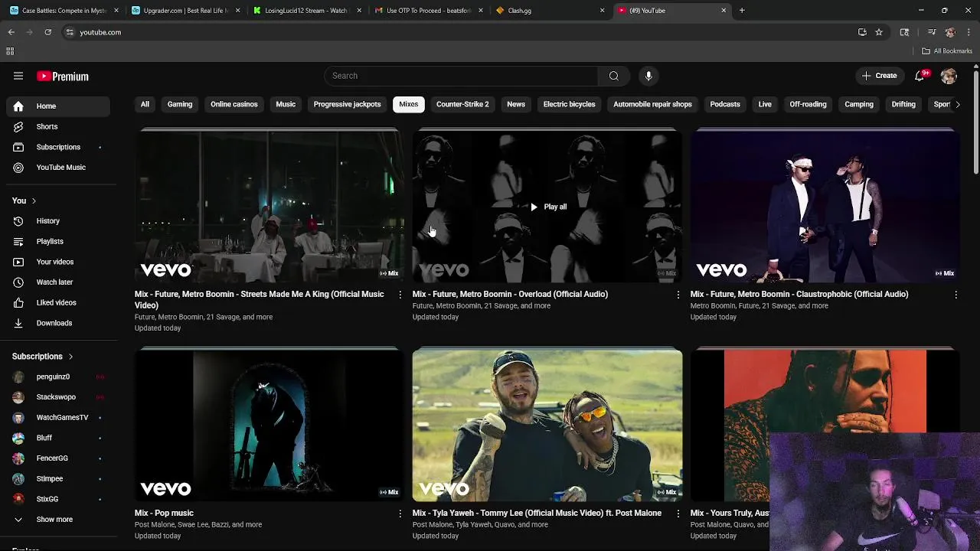Open Tyla Yaweh Tommy Lee mix title
980x551 pixels.
click(x=537, y=513)
